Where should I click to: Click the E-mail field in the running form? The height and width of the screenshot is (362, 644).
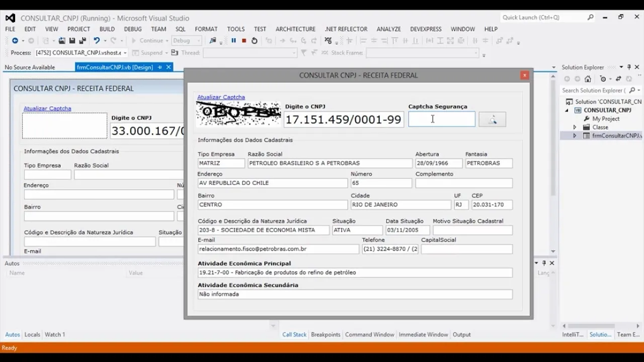coord(278,249)
